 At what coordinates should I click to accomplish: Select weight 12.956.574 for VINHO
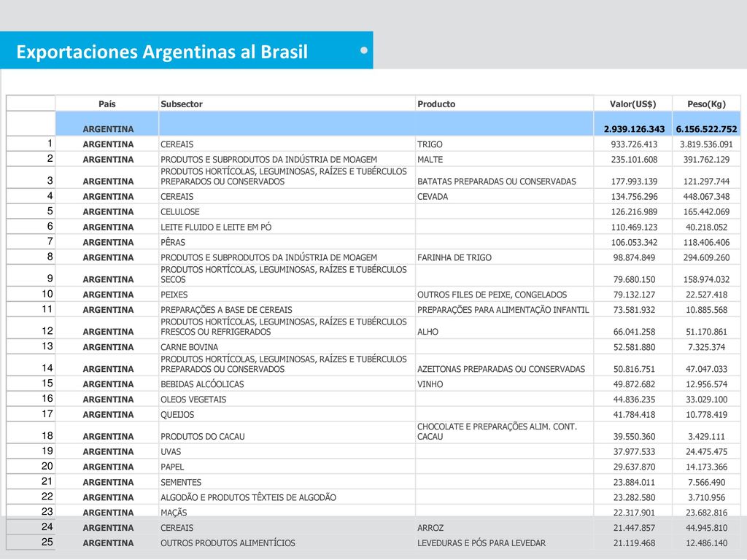pos(706,384)
